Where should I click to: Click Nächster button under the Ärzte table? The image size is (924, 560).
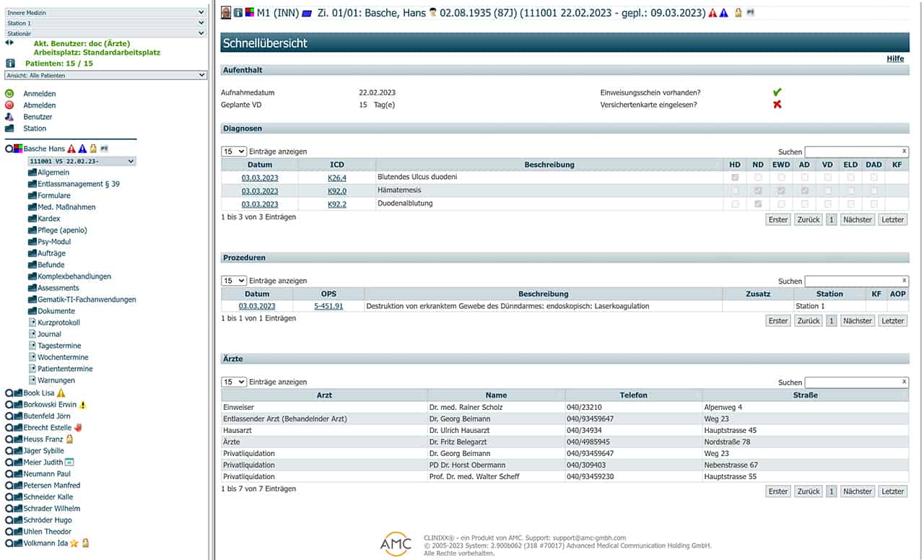point(857,491)
